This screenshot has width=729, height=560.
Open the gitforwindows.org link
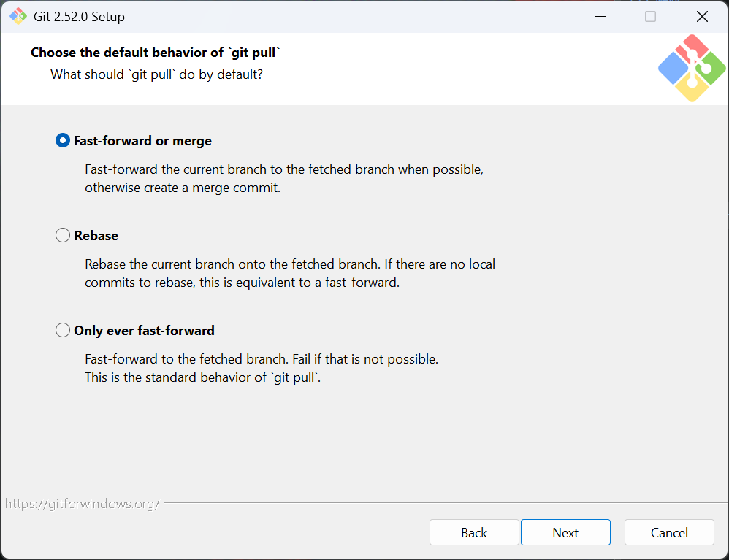(82, 504)
